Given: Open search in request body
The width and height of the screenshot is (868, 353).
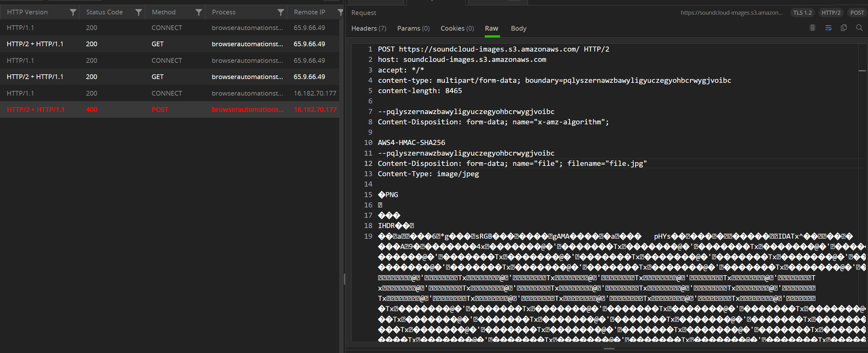Looking at the screenshot, I should 859,28.
